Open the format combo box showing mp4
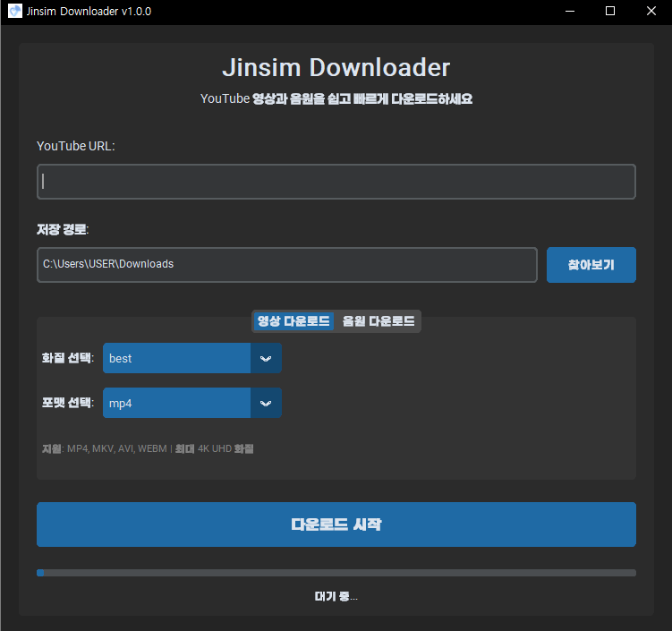Image resolution: width=672 pixels, height=631 pixels. [x=177, y=403]
